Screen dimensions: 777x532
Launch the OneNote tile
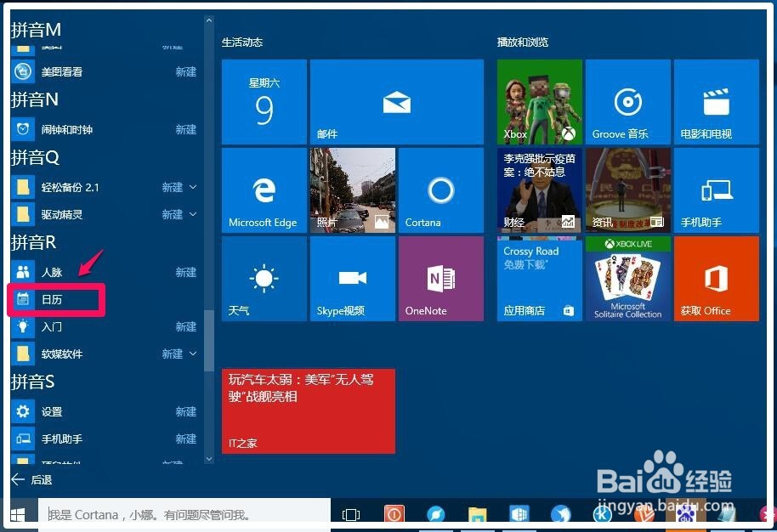pyautogui.click(x=441, y=279)
